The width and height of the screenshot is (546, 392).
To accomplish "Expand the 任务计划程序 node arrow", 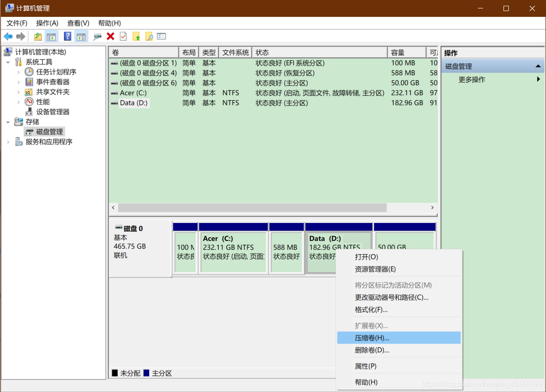I will [19, 72].
